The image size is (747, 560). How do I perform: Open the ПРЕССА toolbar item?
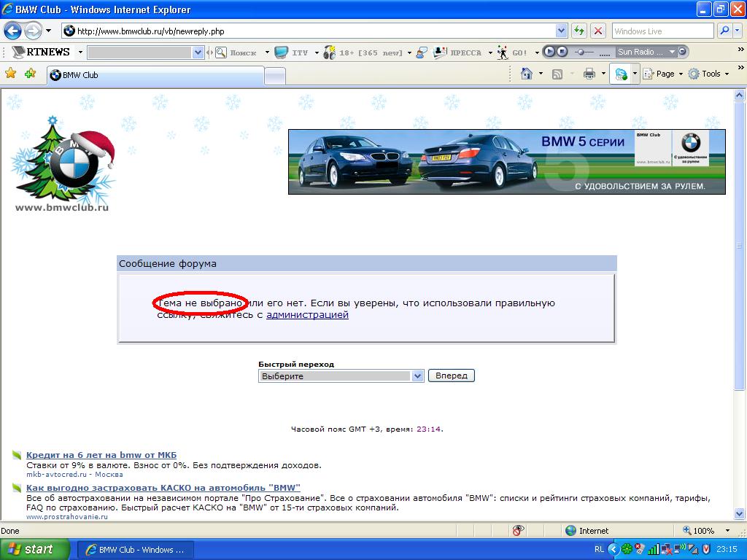458,52
